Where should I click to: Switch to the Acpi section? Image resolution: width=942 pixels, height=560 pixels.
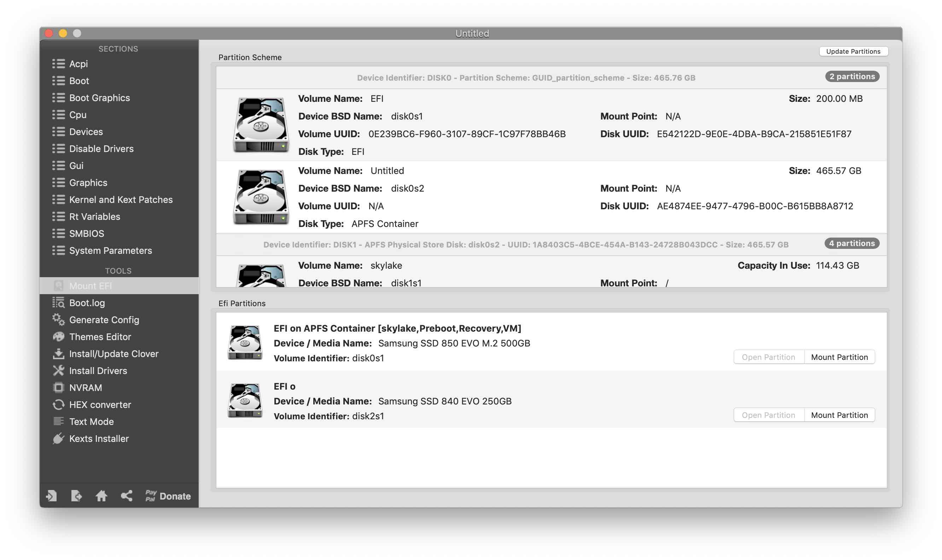tap(78, 64)
